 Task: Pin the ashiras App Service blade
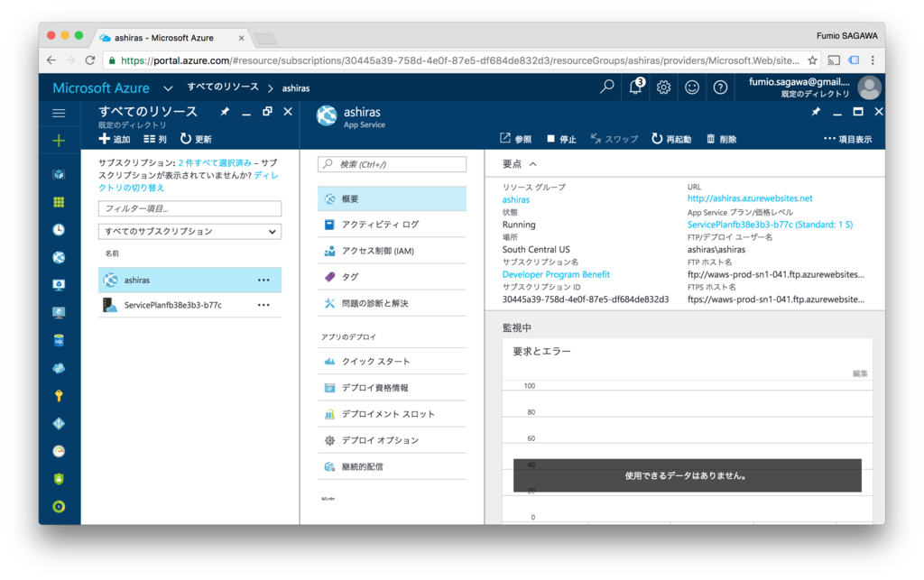pos(816,111)
